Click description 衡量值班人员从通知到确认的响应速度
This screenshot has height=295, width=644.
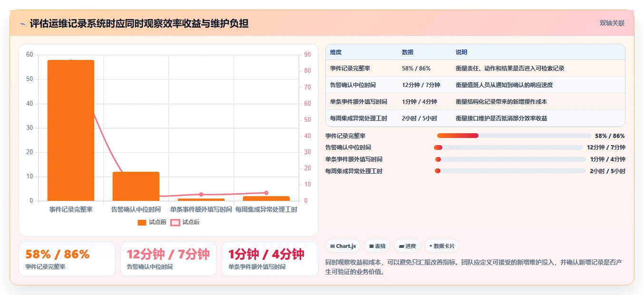pyautogui.click(x=504, y=85)
